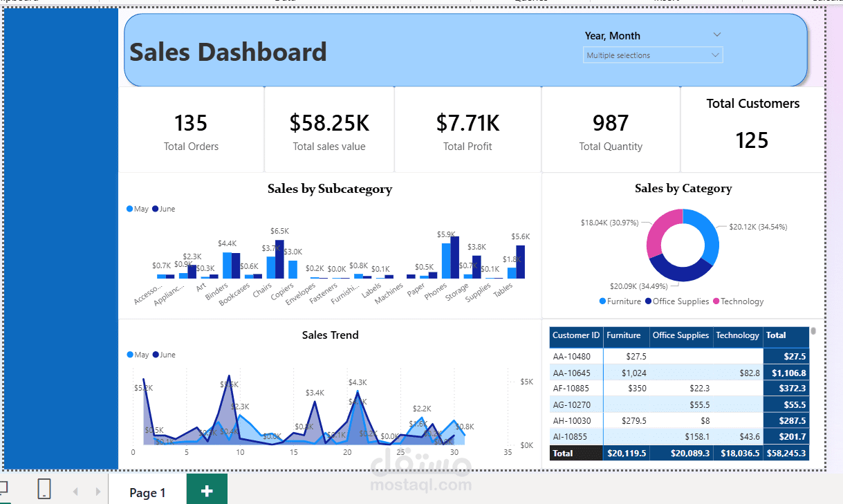
Task: Click the $4.3K peak label in Sales Trend
Action: coord(358,382)
